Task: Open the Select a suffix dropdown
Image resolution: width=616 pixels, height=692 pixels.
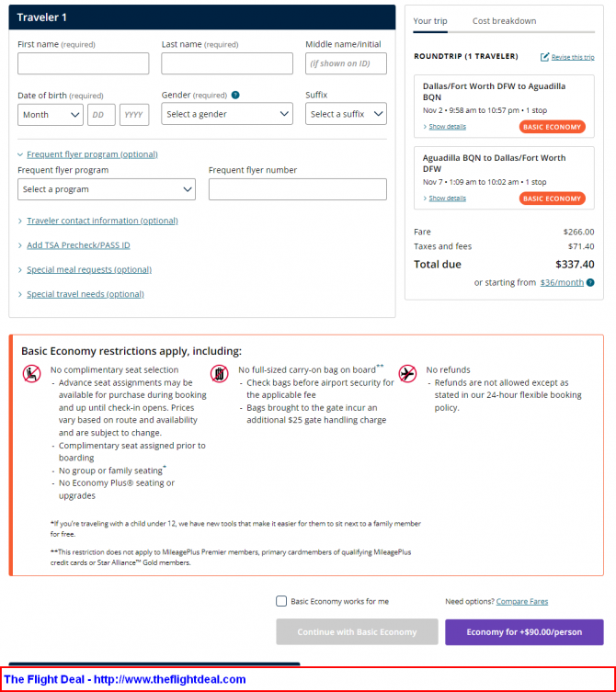Action: tap(346, 114)
